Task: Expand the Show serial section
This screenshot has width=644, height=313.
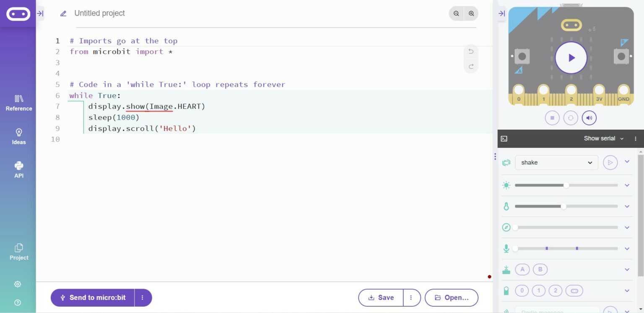Action: (603, 138)
